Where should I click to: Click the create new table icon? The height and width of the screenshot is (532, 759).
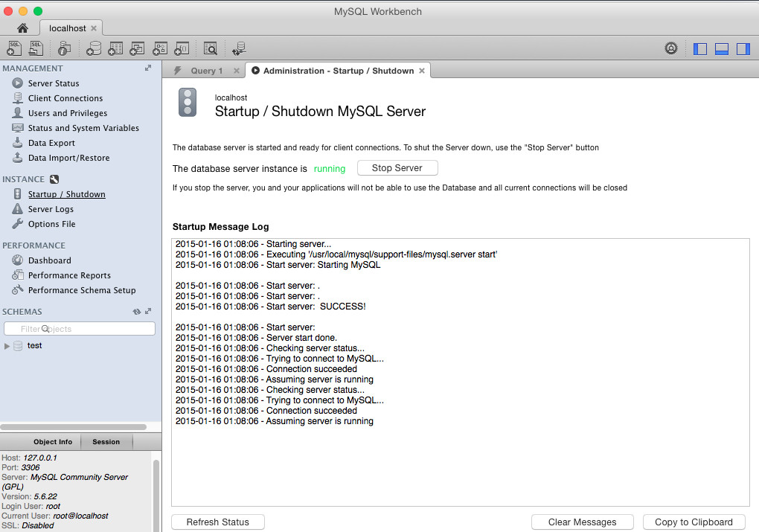click(x=115, y=49)
